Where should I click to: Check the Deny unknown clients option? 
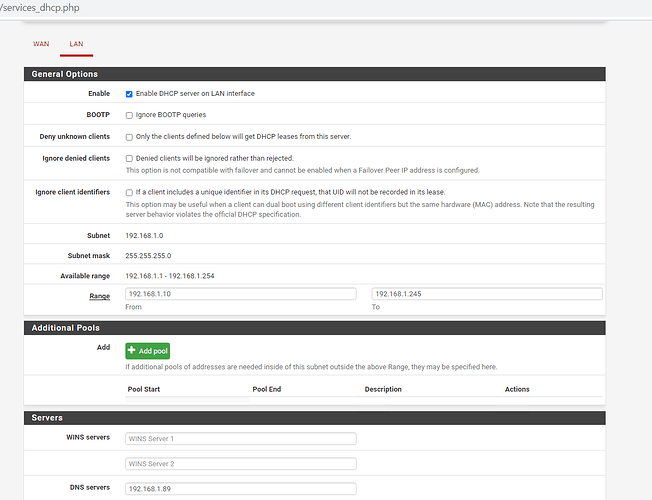pyautogui.click(x=129, y=136)
